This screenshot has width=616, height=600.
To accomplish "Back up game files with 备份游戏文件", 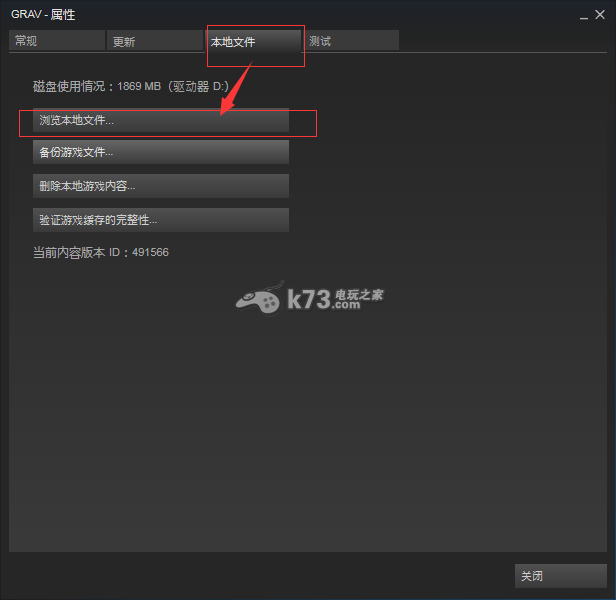I will [161, 152].
